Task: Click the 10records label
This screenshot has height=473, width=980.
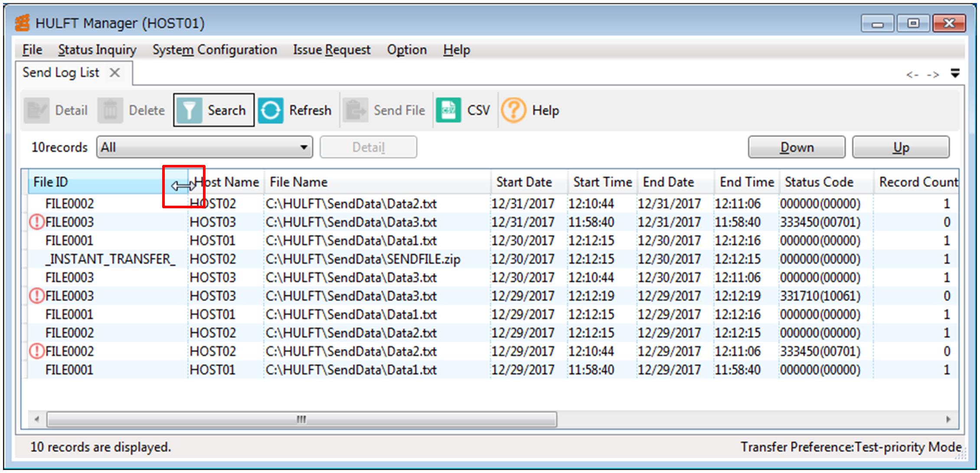Action: tap(59, 148)
